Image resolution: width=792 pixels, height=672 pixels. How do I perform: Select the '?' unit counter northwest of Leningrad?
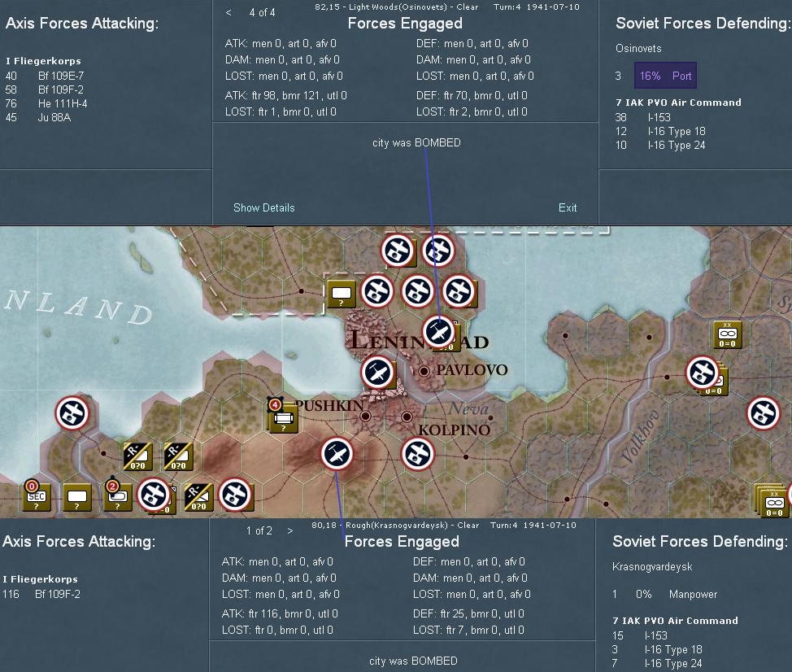pyautogui.click(x=342, y=295)
